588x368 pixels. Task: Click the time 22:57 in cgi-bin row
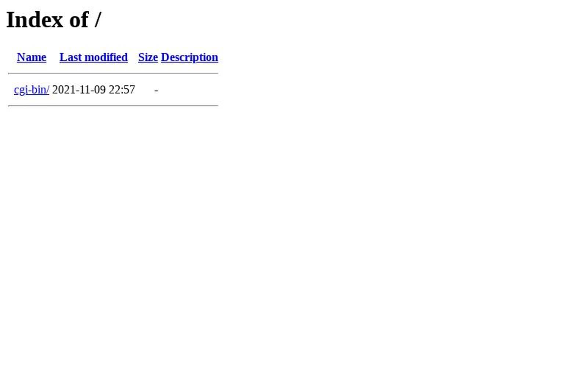coord(122,90)
